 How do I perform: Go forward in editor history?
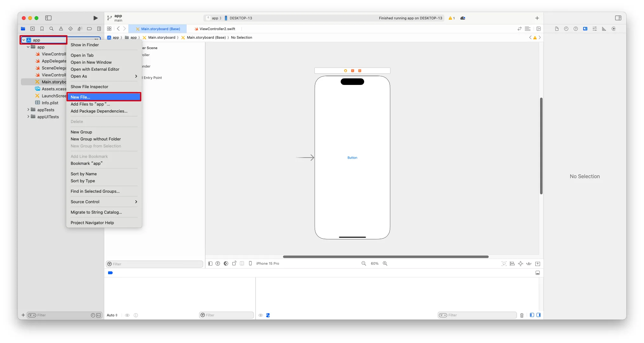[125, 29]
